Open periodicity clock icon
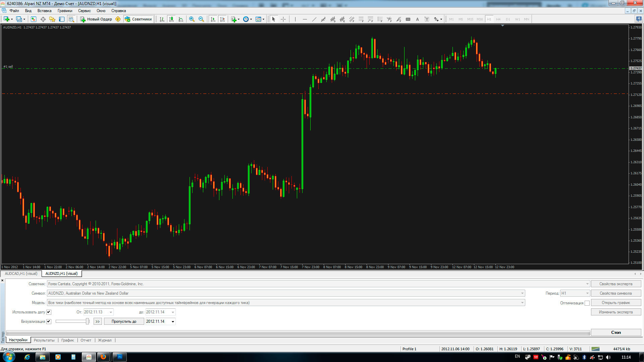 click(x=246, y=19)
